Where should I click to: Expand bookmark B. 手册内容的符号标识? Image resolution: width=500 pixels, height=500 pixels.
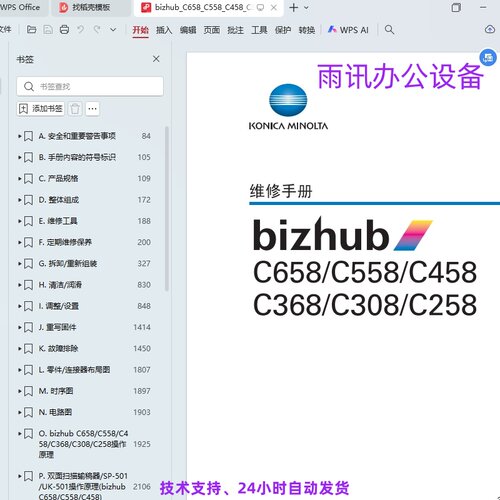(x=20, y=157)
